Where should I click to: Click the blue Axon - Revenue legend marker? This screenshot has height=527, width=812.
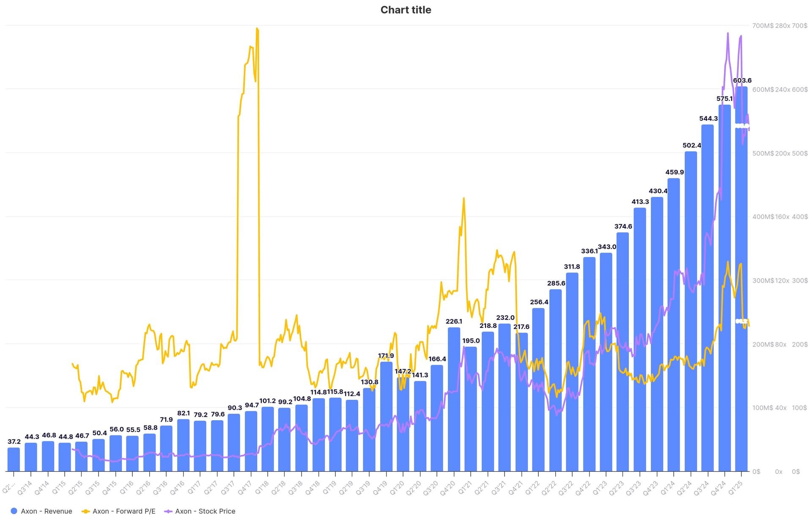pos(14,511)
